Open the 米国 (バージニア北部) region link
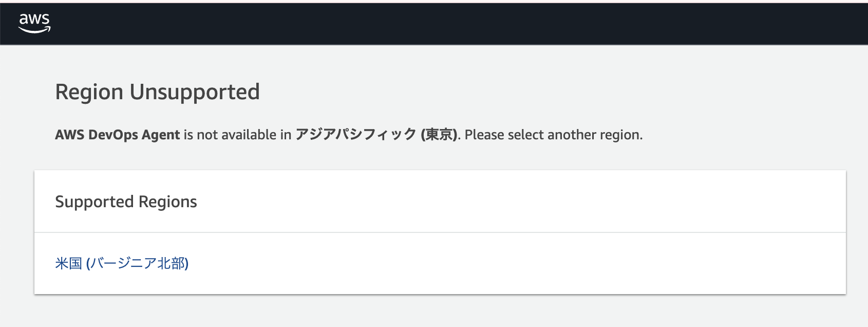Viewport: 868px width, 327px height. [122, 263]
